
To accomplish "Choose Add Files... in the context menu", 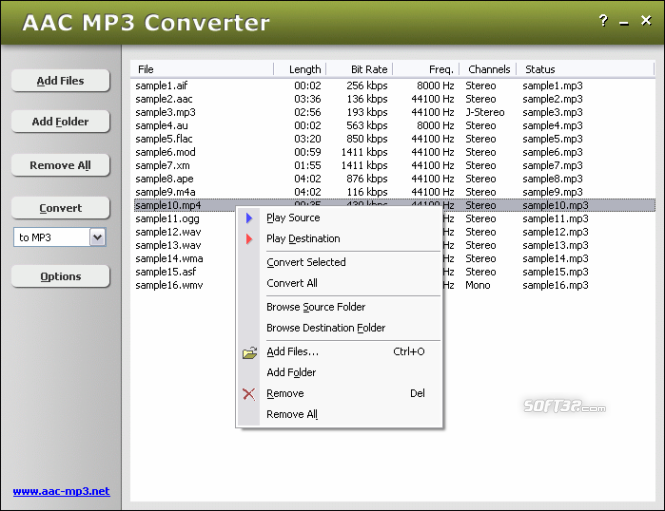I will point(293,352).
